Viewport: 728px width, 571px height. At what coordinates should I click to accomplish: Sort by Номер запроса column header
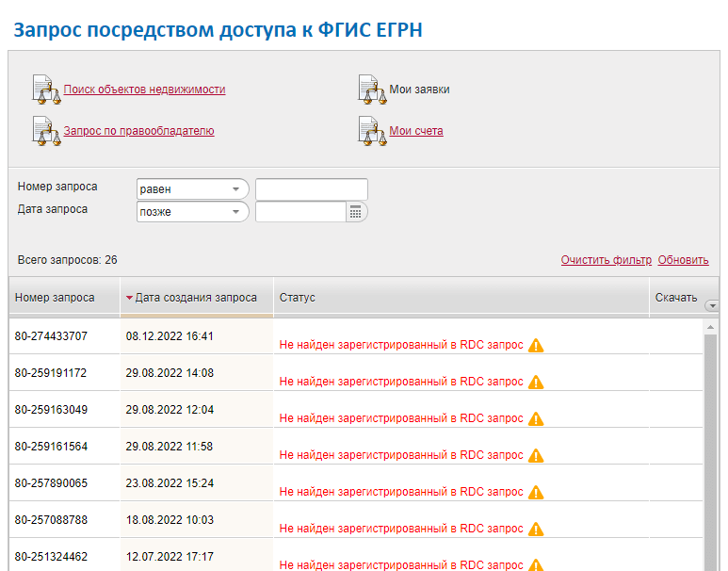click(x=55, y=298)
